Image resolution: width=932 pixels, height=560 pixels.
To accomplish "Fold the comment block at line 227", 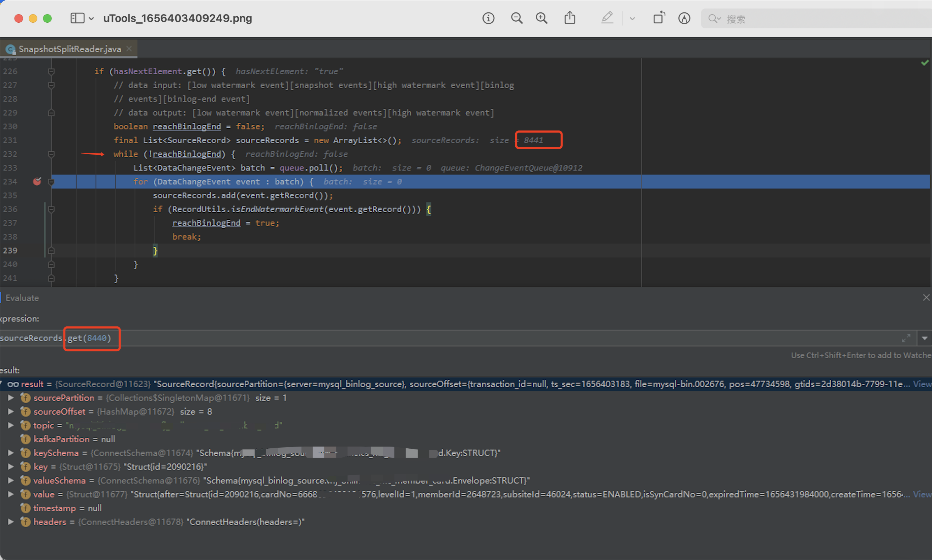I will pos(51,85).
